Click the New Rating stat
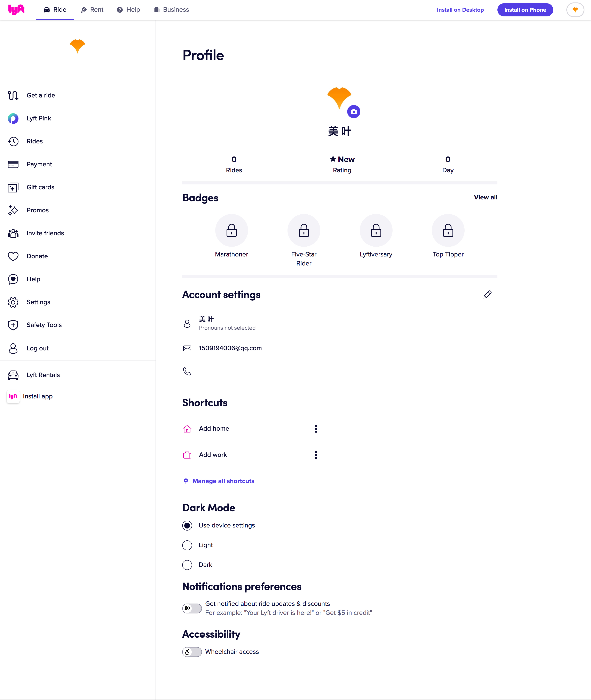591x700 pixels. coord(342,165)
